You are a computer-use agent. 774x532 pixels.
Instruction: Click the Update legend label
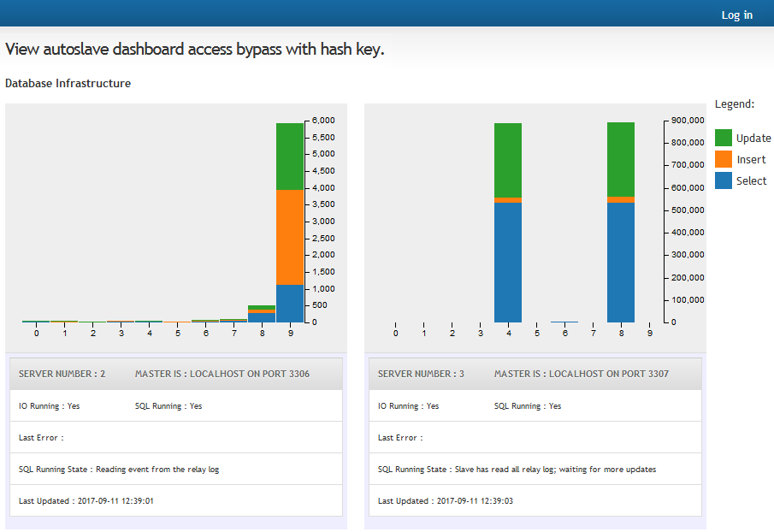[x=753, y=139]
